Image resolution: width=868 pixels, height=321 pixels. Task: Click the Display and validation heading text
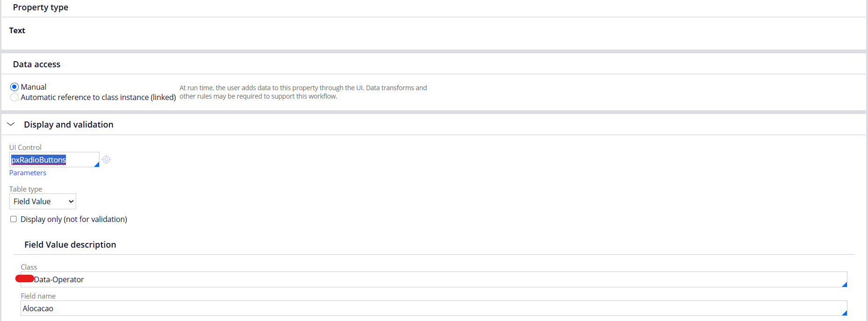click(x=69, y=125)
